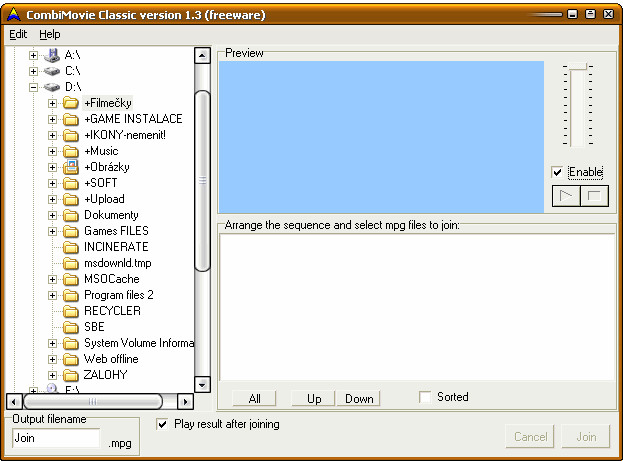Click the Up button
This screenshot has height=461, width=623.
(313, 398)
